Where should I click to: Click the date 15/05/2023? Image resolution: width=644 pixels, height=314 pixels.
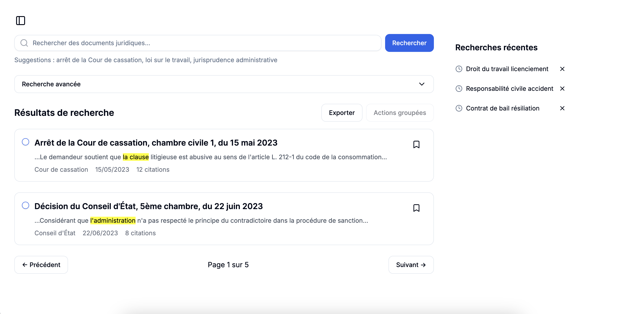(x=112, y=170)
